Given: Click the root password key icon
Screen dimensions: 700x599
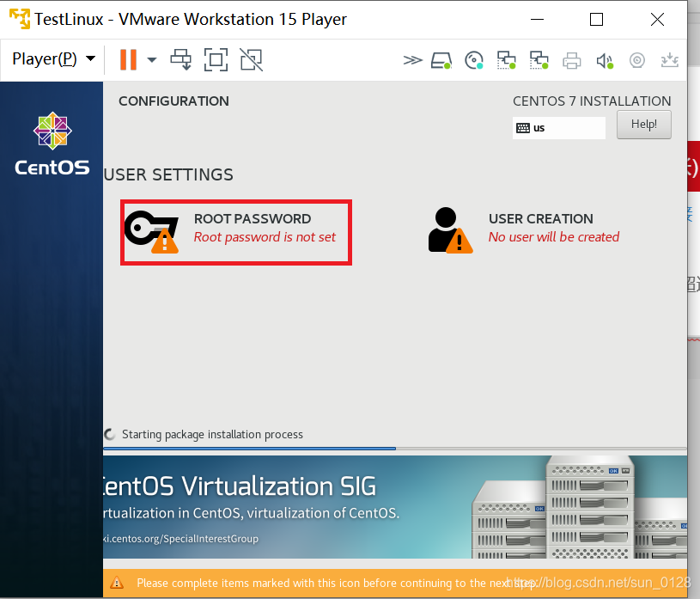Looking at the screenshot, I should click(151, 231).
